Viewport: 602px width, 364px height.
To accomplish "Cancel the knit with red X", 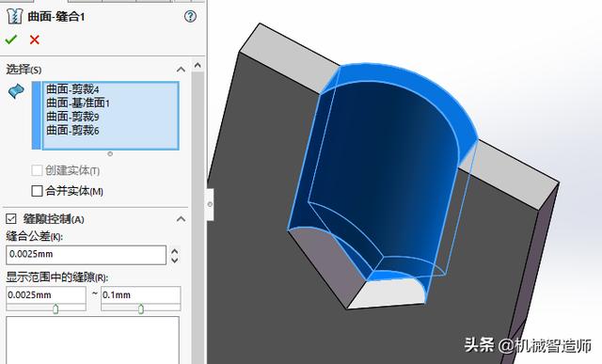I will pos(35,40).
